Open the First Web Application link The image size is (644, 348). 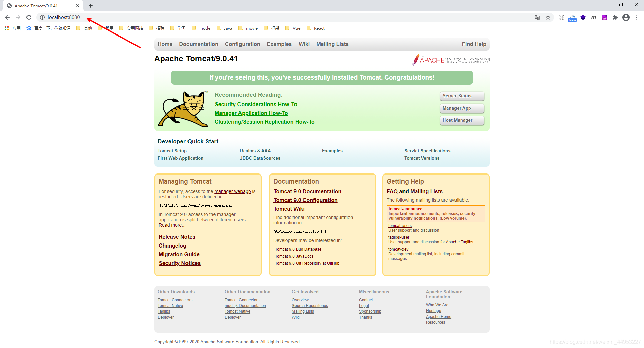coord(180,158)
